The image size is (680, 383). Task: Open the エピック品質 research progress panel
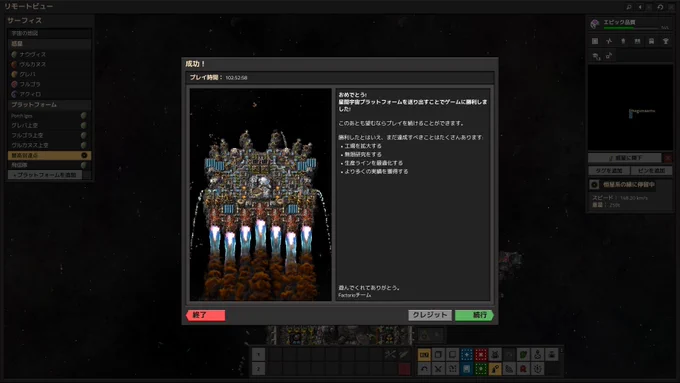pos(630,24)
